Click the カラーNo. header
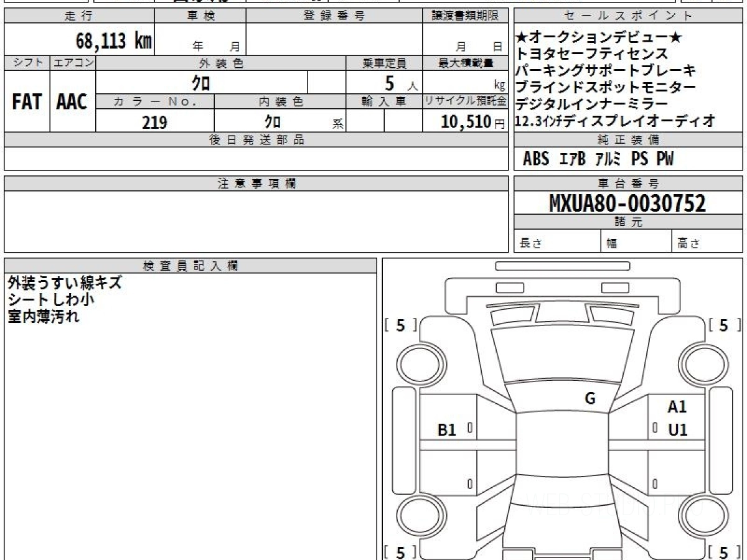 click(155, 101)
